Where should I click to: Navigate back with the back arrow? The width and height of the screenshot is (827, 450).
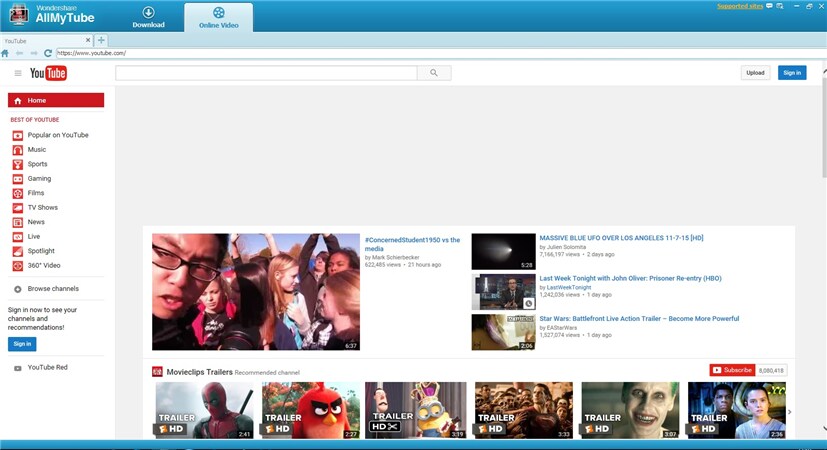pyautogui.click(x=20, y=53)
